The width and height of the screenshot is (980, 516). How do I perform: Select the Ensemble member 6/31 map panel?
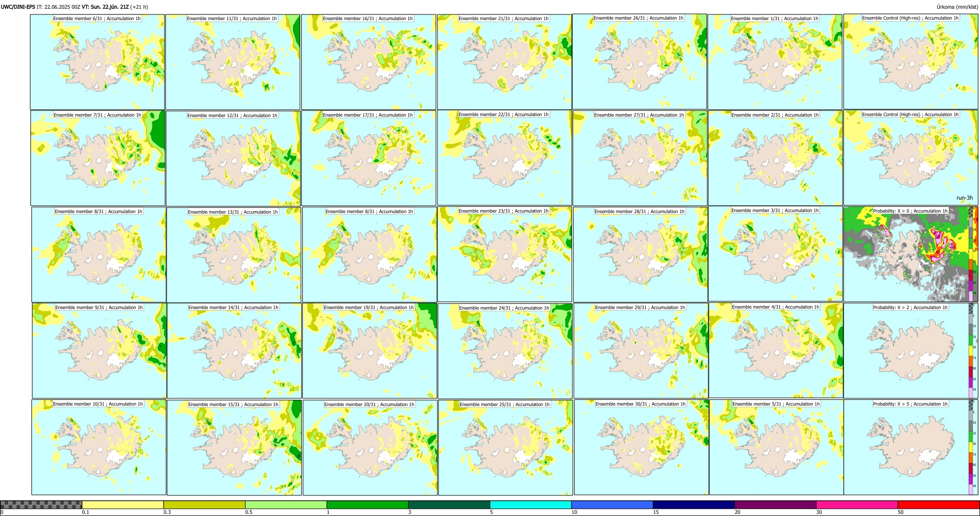(x=97, y=62)
